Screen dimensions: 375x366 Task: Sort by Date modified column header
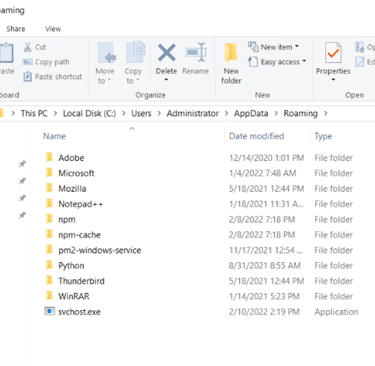[x=257, y=136]
